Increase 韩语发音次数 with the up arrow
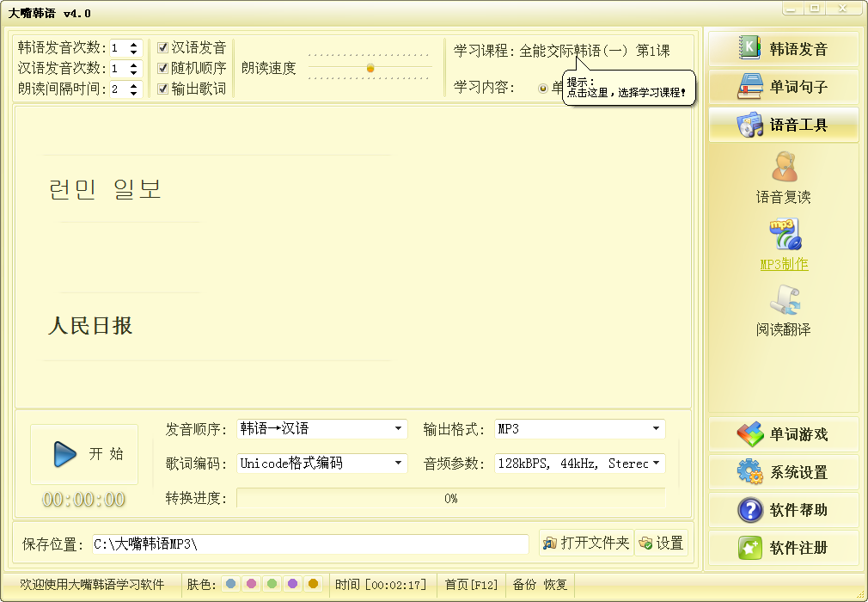868x602 pixels. 133,45
